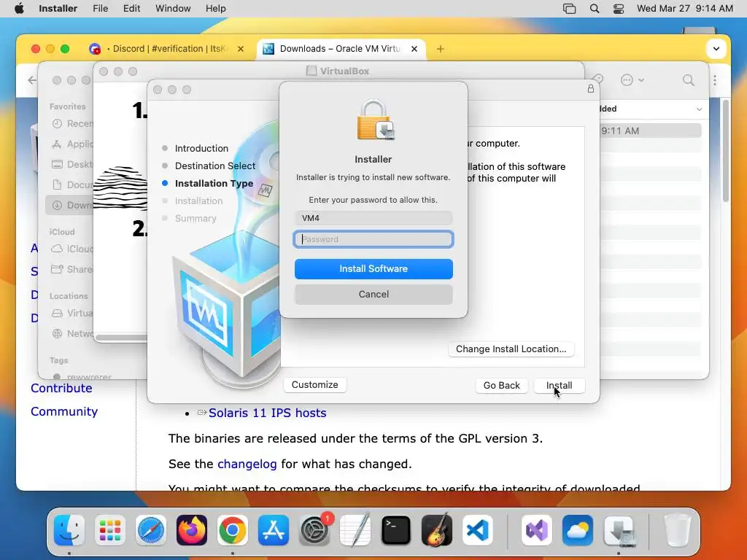Click the browser back arrow
The height and width of the screenshot is (560, 747).
click(31, 80)
